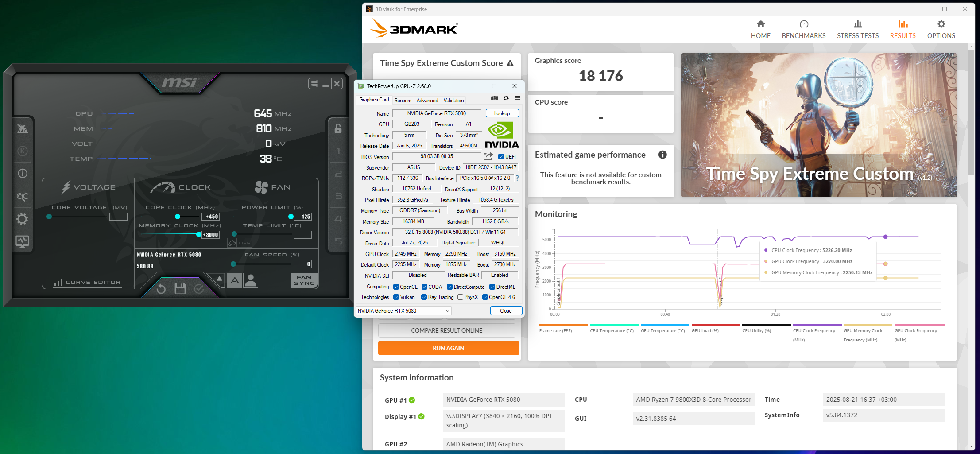Click the Bus Interface question mark icon

pos(517,178)
